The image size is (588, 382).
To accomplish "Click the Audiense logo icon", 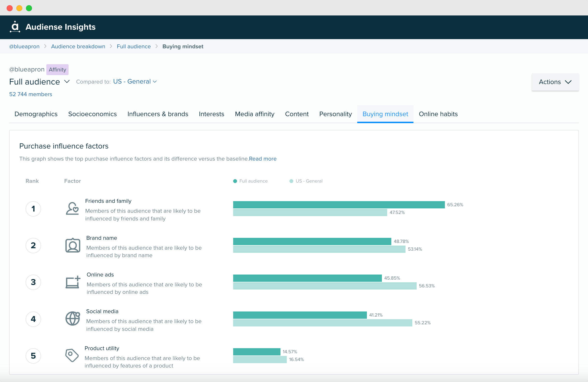I will pyautogui.click(x=15, y=27).
